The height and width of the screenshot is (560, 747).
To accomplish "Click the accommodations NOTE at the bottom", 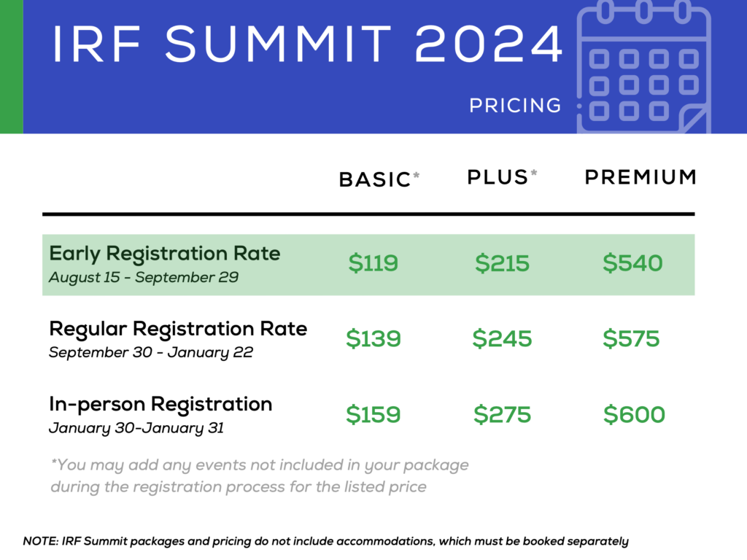I will (326, 542).
